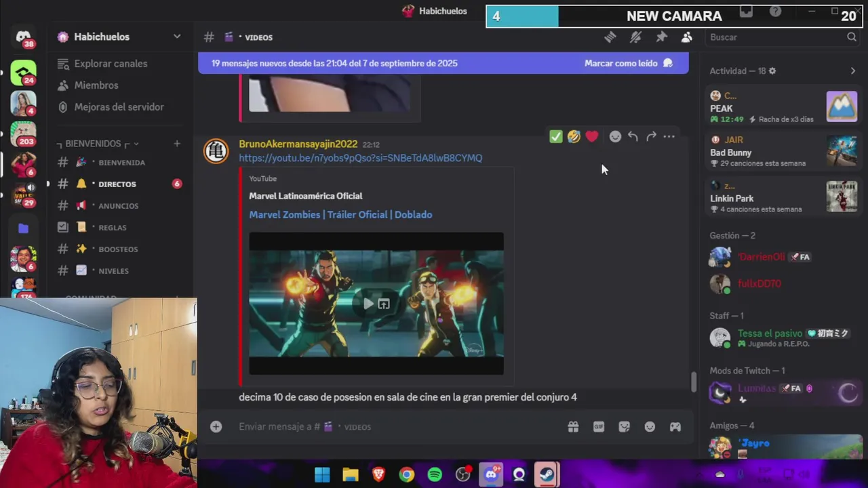Image resolution: width=868 pixels, height=488 pixels.
Task: Open Brave browser from taskbar
Action: click(x=378, y=474)
